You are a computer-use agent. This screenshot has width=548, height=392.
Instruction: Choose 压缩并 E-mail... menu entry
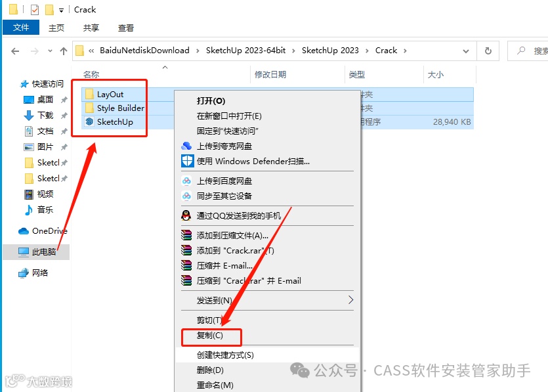268,266
